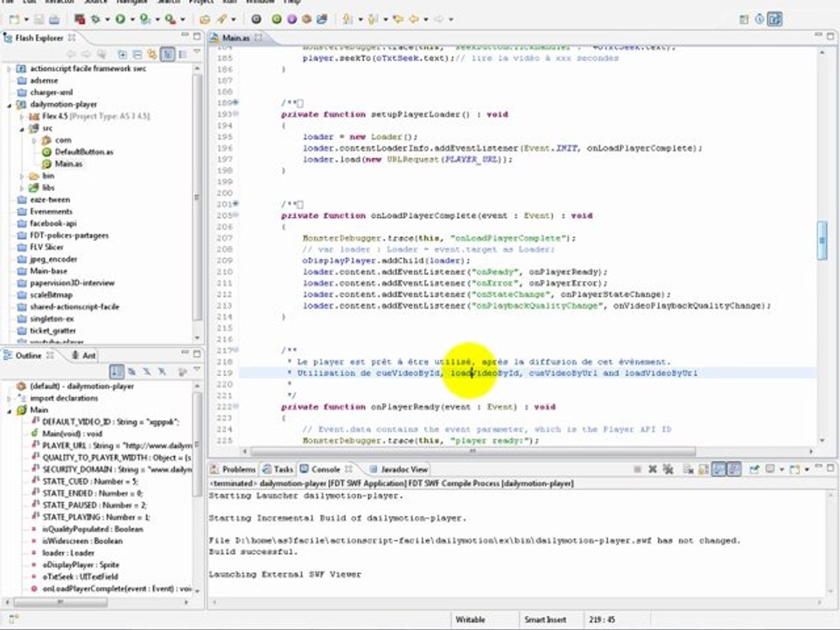Open DefaultButton.as in the explorer tree
The width and height of the screenshot is (840, 630).
pyautogui.click(x=83, y=152)
